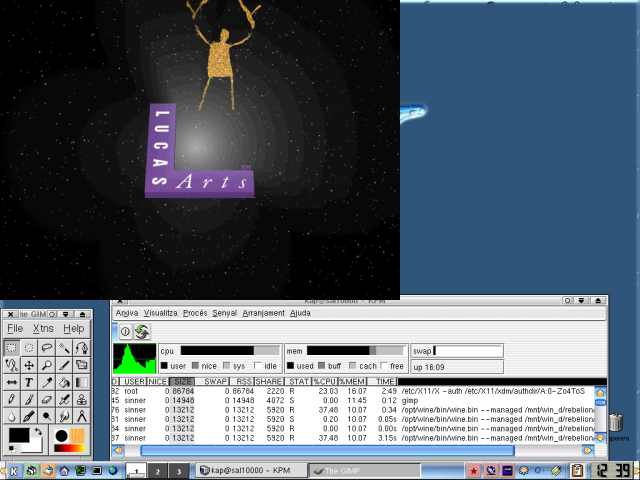
Task: Click the first KPM toolbar icon
Action: pyautogui.click(x=126, y=332)
